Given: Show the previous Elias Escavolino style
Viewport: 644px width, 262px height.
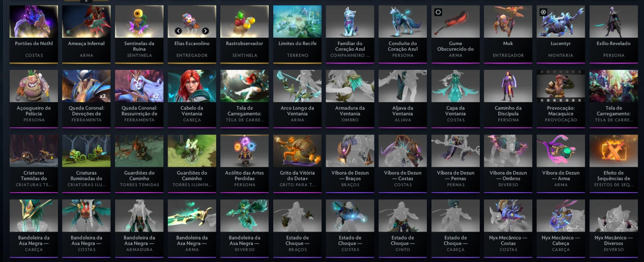Looking at the screenshot, I should (x=178, y=31).
